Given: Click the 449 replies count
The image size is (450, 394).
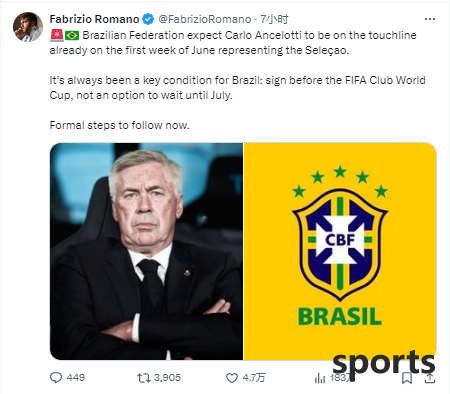Looking at the screenshot, I should 75,378.
